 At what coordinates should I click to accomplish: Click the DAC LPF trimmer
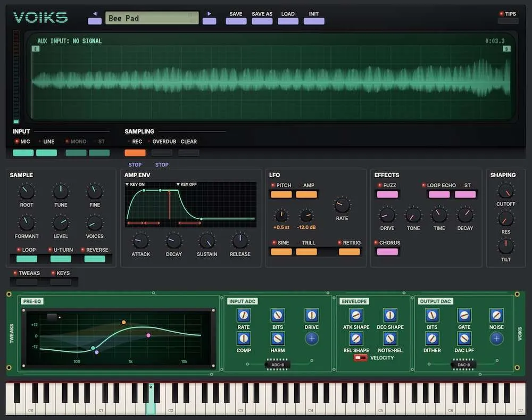464,339
